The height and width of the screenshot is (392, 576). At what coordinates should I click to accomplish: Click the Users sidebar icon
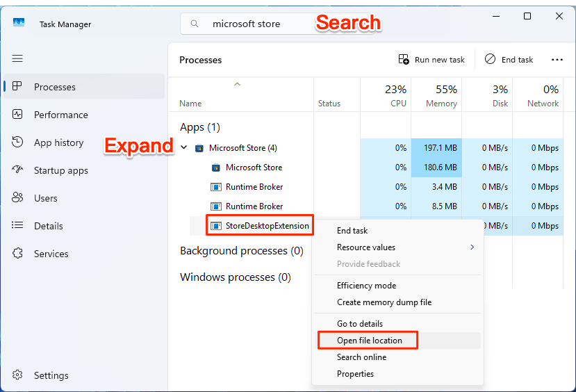pyautogui.click(x=17, y=197)
